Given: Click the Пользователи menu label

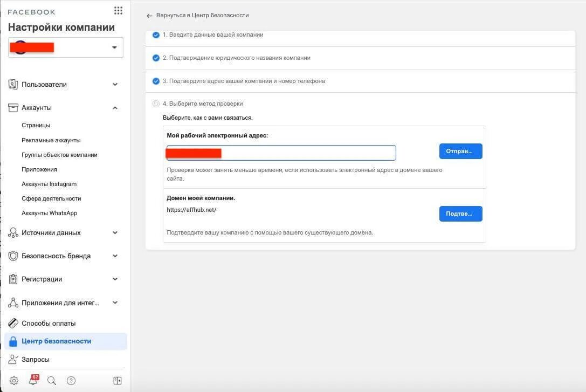Looking at the screenshot, I should tap(44, 85).
